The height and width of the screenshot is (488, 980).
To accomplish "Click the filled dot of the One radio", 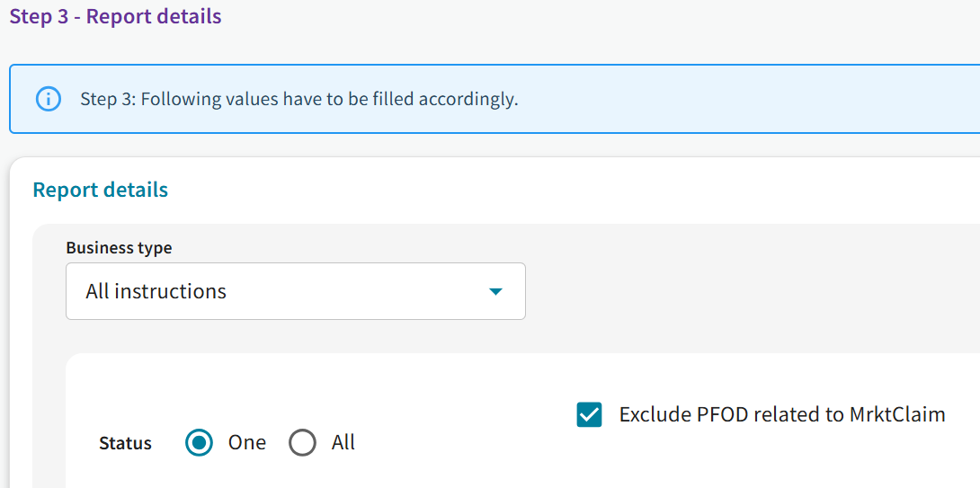I will point(200,442).
